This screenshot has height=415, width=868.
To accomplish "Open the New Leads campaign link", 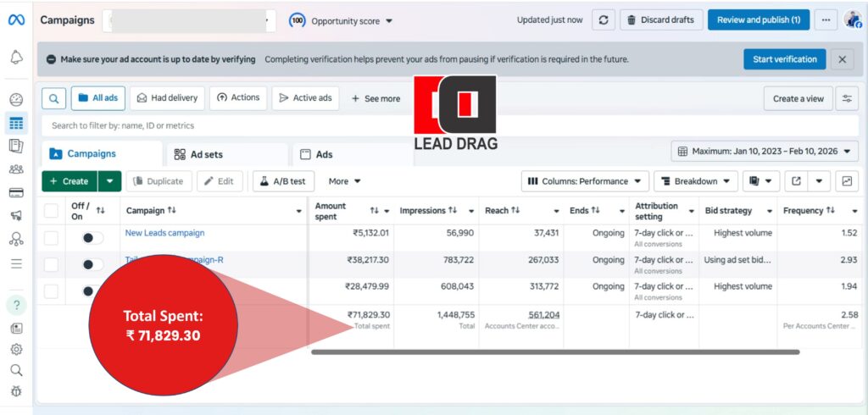I will click(164, 233).
